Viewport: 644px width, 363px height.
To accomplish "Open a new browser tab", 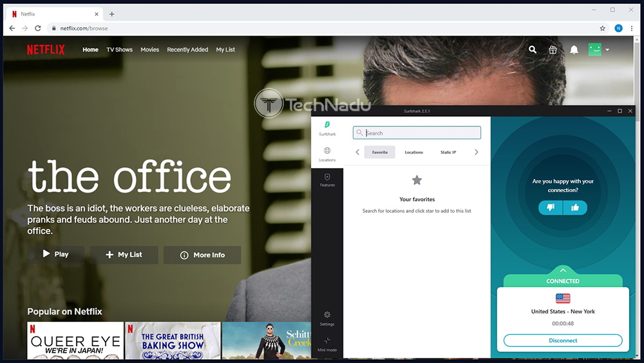I will point(111,14).
